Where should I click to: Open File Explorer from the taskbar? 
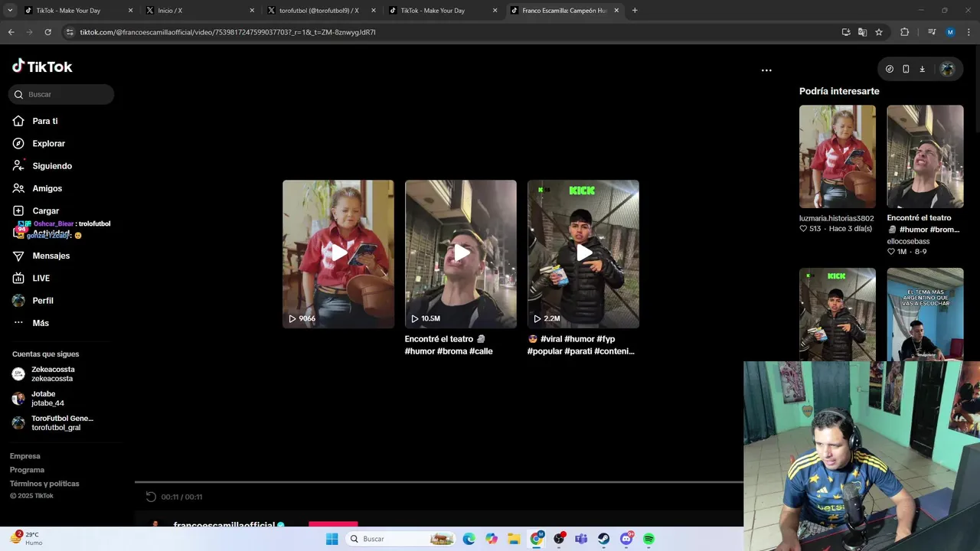514,539
